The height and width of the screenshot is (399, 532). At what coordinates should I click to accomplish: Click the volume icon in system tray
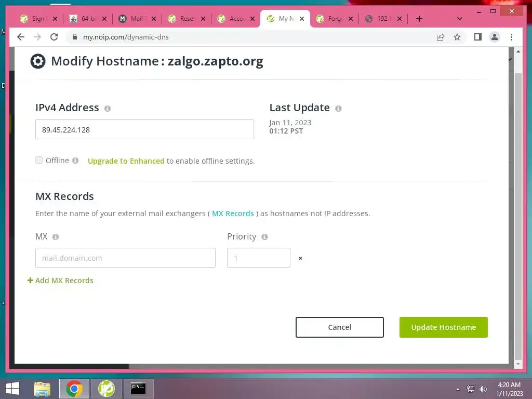(483, 389)
